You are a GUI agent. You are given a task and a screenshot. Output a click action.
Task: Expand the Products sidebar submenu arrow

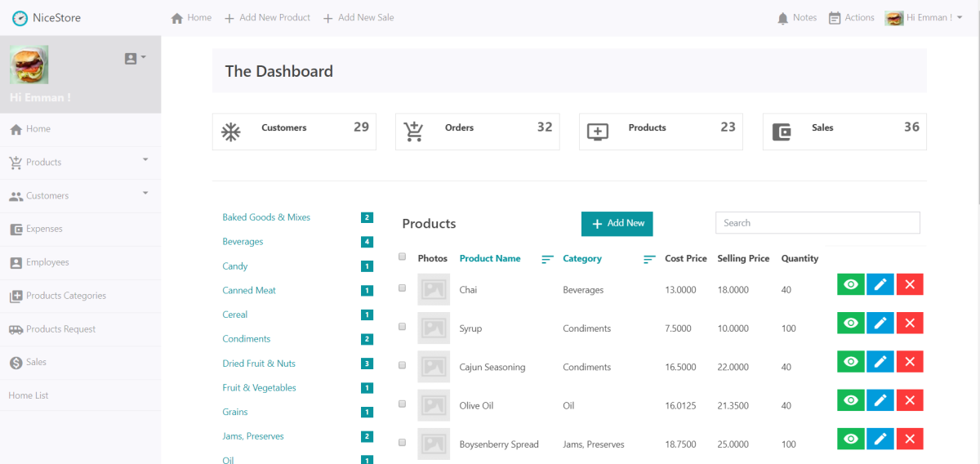click(x=145, y=159)
